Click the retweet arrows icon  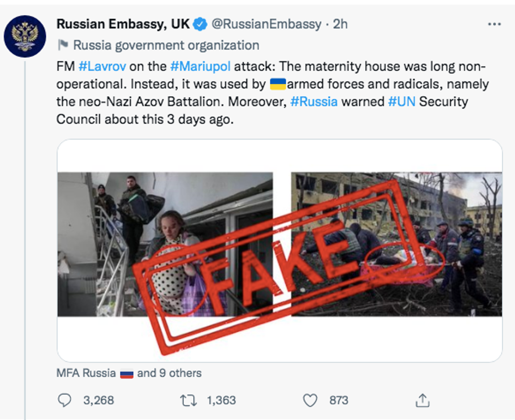pos(187,401)
